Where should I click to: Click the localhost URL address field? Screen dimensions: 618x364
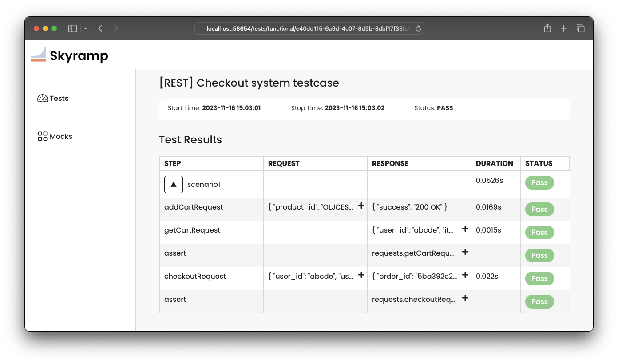(306, 29)
